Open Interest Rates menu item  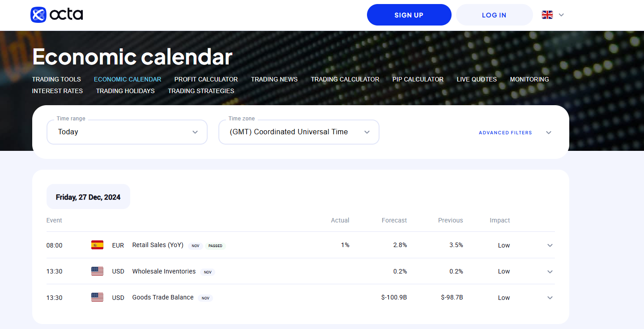(57, 91)
